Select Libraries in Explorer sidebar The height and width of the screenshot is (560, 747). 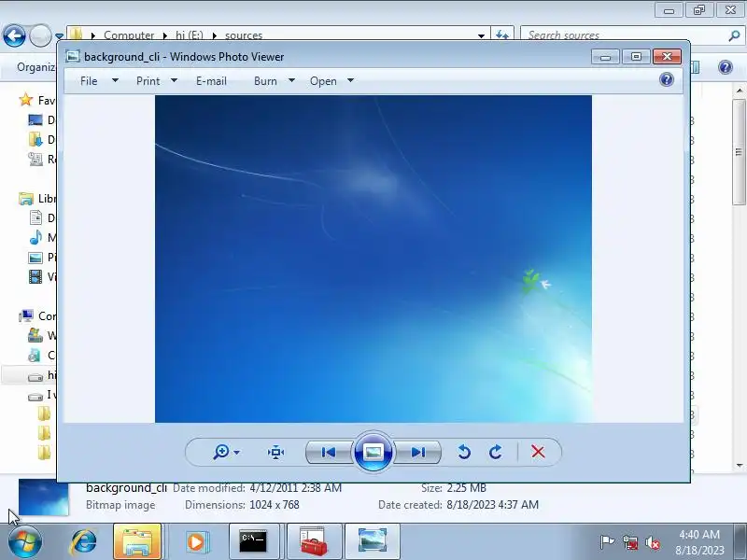coord(36,198)
